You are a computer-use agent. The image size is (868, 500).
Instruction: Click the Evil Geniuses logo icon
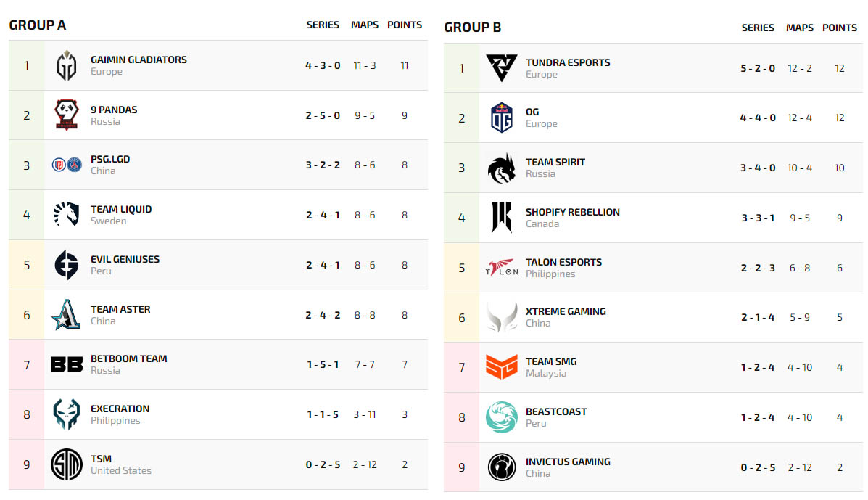67,265
